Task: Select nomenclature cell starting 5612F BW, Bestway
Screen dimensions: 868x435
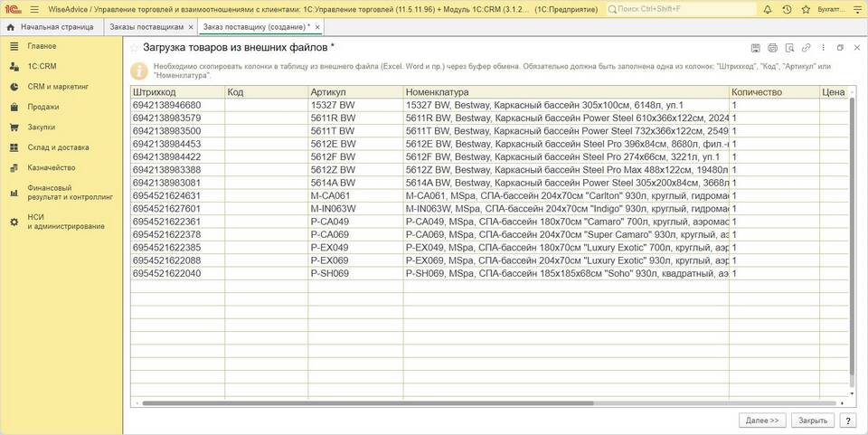Action: [566, 157]
